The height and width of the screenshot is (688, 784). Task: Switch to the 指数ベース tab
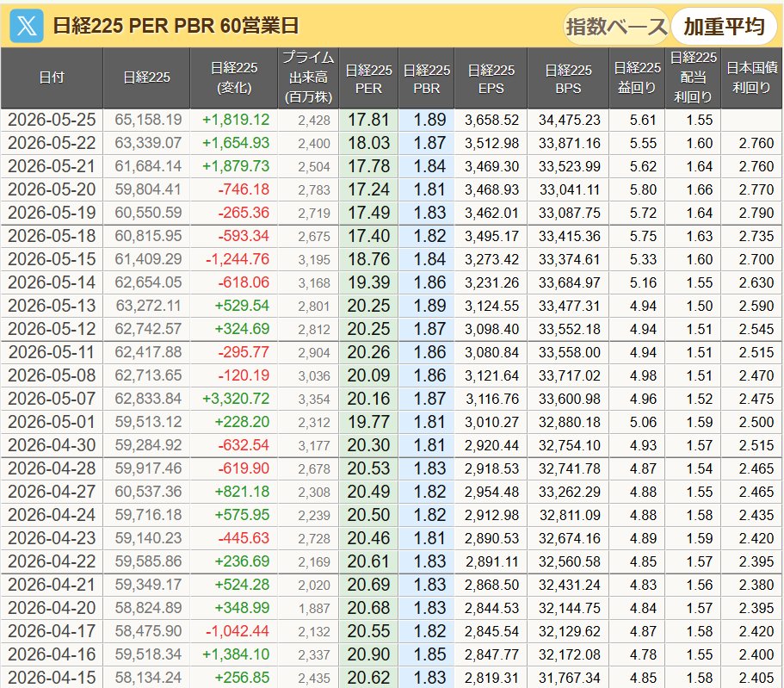click(616, 26)
